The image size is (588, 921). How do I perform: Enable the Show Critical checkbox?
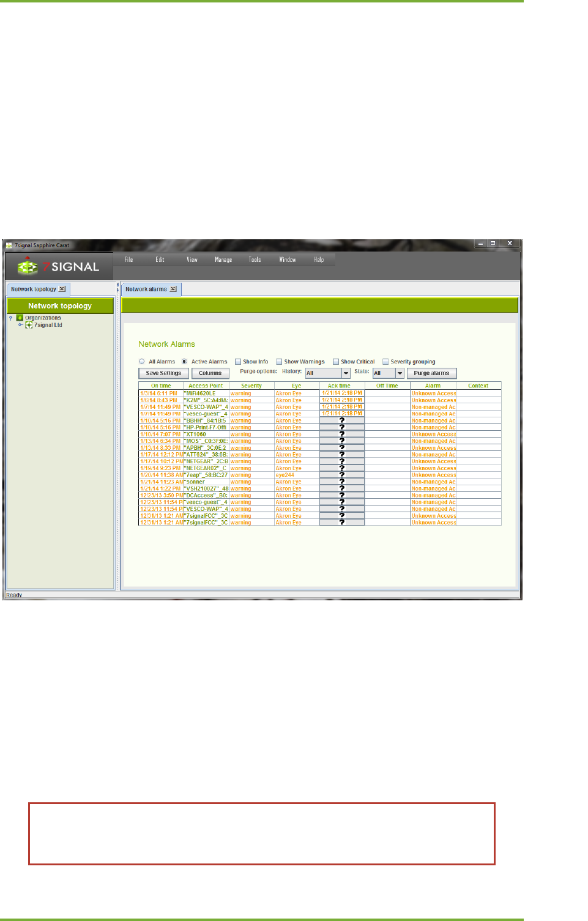[x=336, y=362]
